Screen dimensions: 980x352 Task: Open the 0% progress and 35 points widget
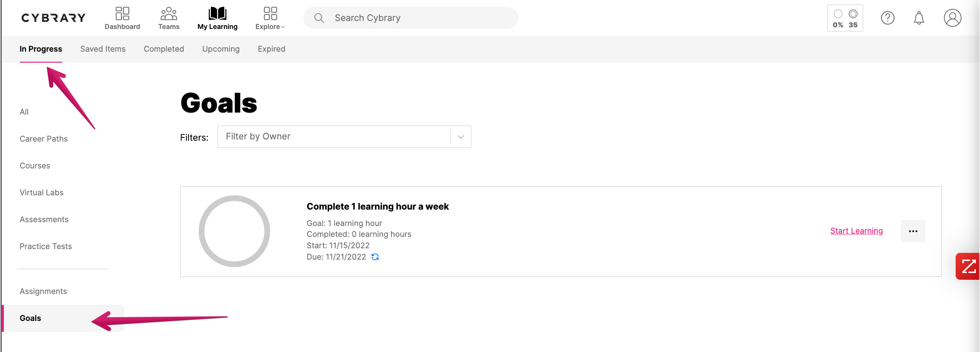pyautogui.click(x=845, y=18)
